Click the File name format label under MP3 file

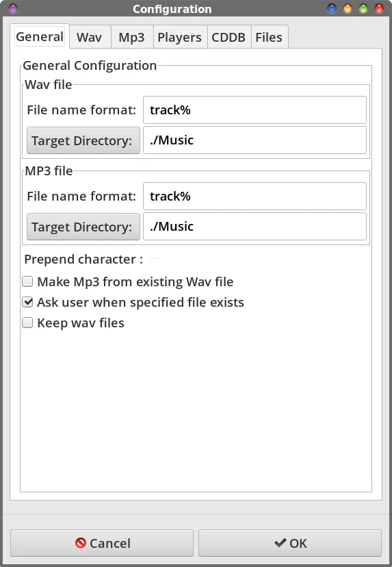(x=81, y=197)
